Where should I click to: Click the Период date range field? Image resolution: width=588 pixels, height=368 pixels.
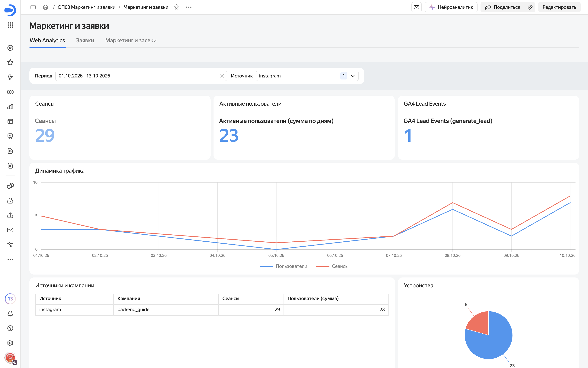[141, 76]
